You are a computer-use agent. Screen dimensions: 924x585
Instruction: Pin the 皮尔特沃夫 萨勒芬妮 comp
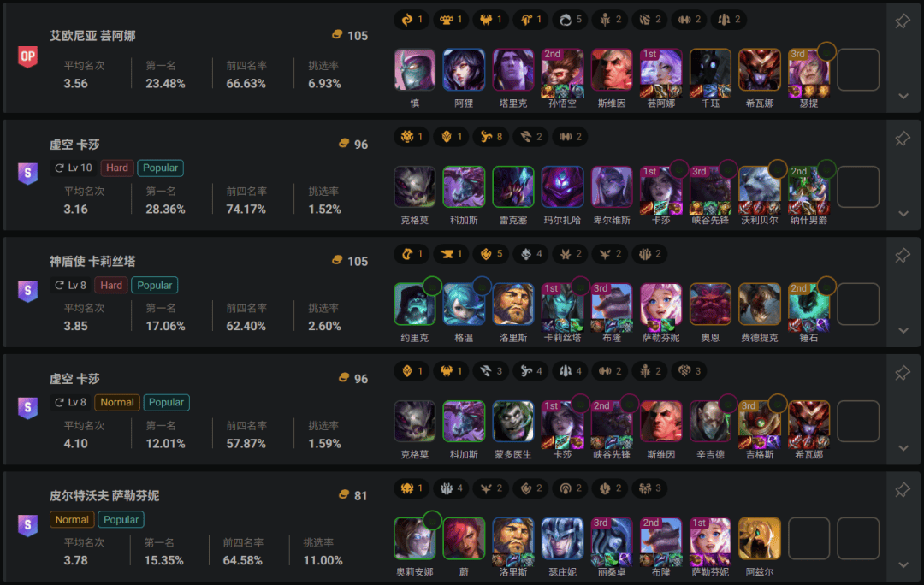click(902, 490)
